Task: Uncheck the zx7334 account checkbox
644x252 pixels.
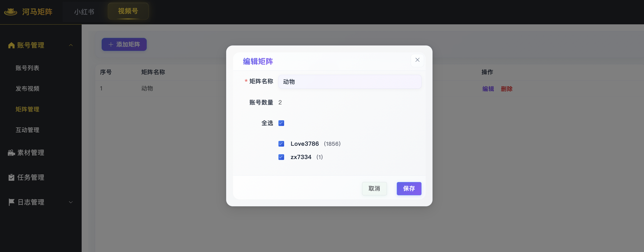Action: [x=281, y=157]
